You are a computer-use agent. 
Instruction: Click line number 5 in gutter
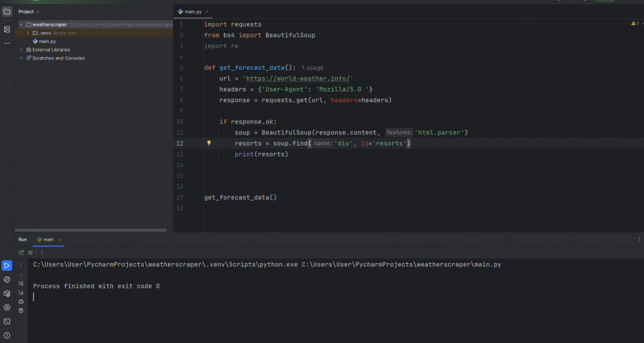(x=182, y=68)
